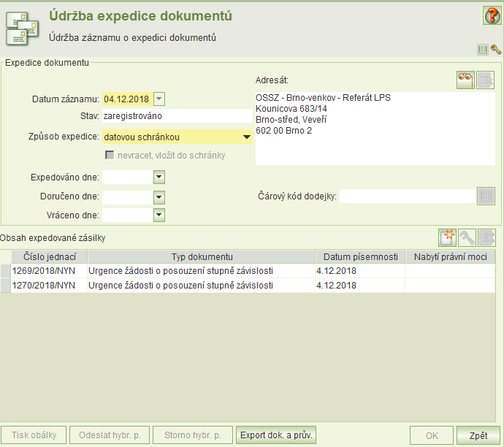
Task: Select the row marker for 1269/2018/NYN
Action: pyautogui.click(x=6, y=271)
